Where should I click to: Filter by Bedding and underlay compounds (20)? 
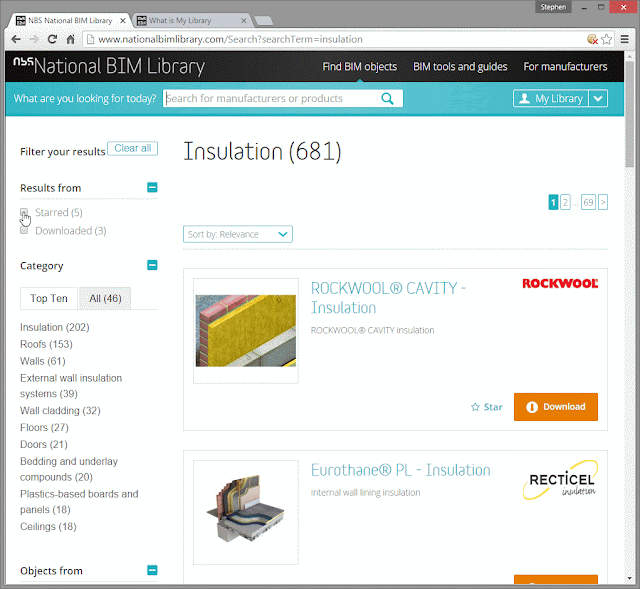tap(69, 469)
